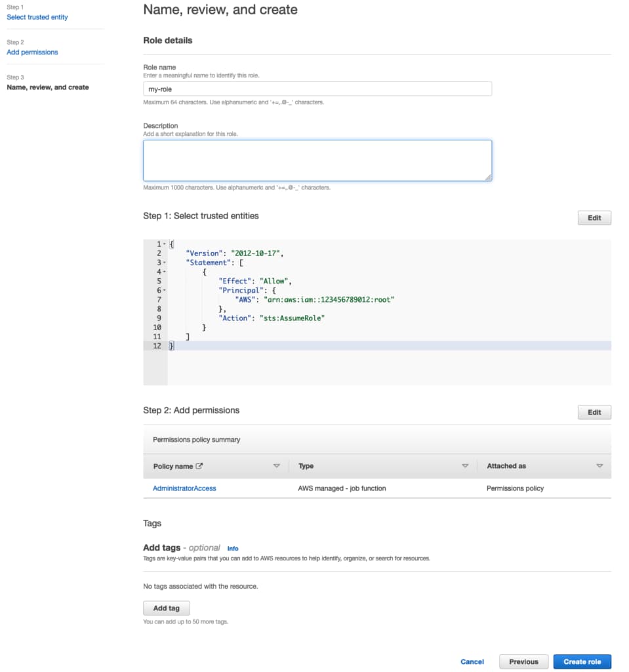Viewport: 629px width, 672px height.
Task: Click the external link icon beside Policy name
Action: click(199, 466)
